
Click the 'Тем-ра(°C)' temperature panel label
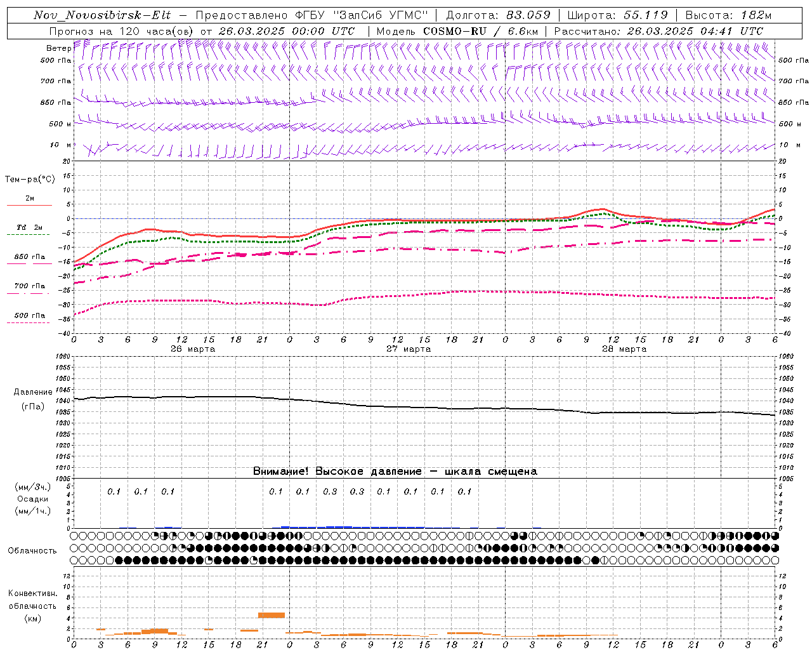(x=30, y=180)
